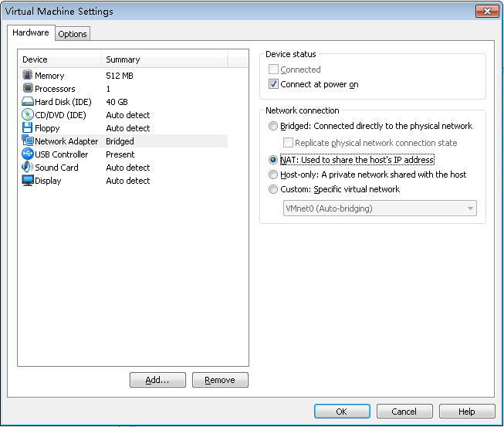
Task: Select the Hard Disk (IDE) label
Action: pyautogui.click(x=63, y=102)
